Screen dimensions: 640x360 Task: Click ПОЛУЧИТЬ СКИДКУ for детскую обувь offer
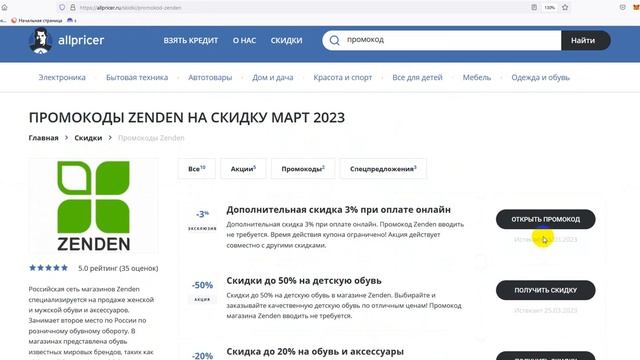point(545,290)
